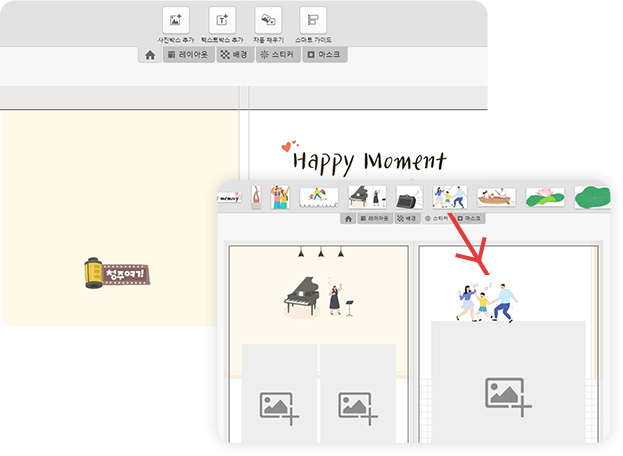Choose the dark speaker sticker thumbnail
Screen dimensions: 623x456
[x=409, y=196]
